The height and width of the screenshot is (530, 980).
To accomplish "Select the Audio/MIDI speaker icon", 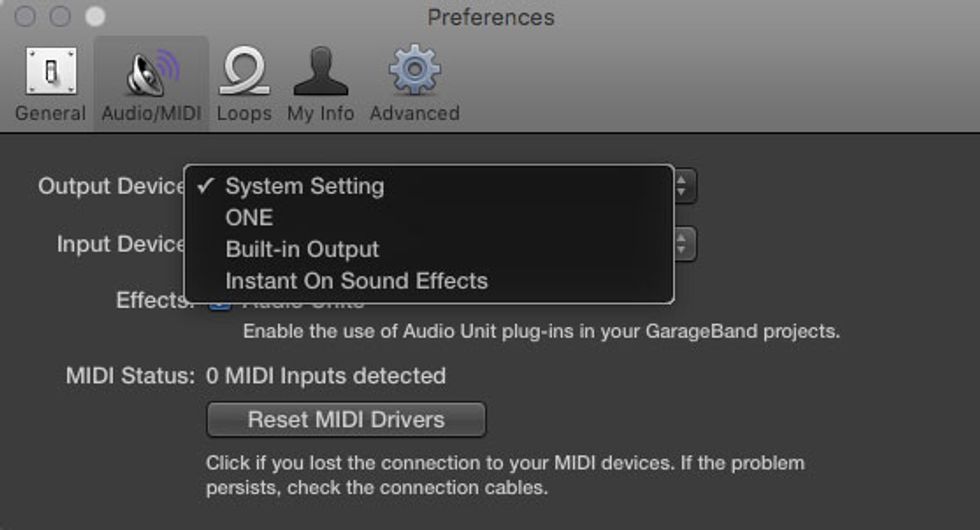I will [152, 72].
